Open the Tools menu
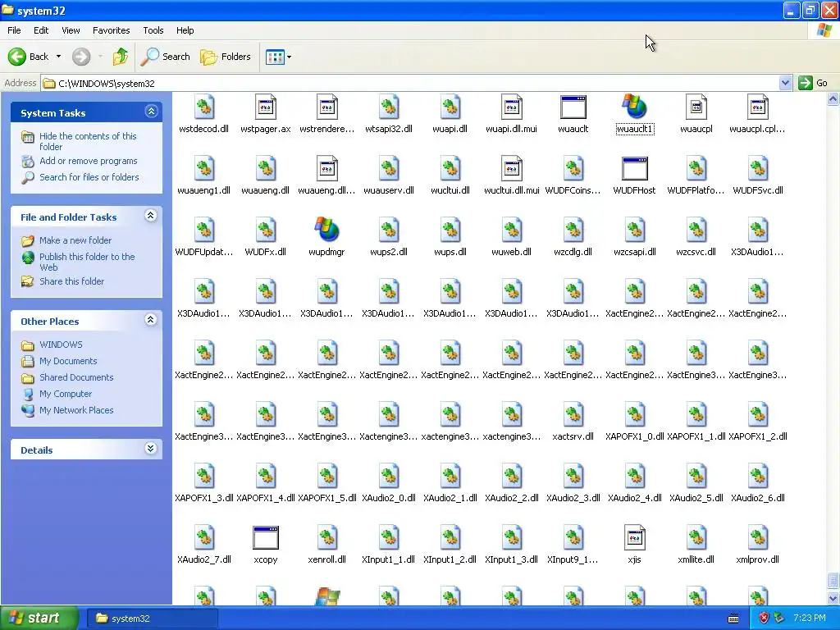 tap(153, 30)
